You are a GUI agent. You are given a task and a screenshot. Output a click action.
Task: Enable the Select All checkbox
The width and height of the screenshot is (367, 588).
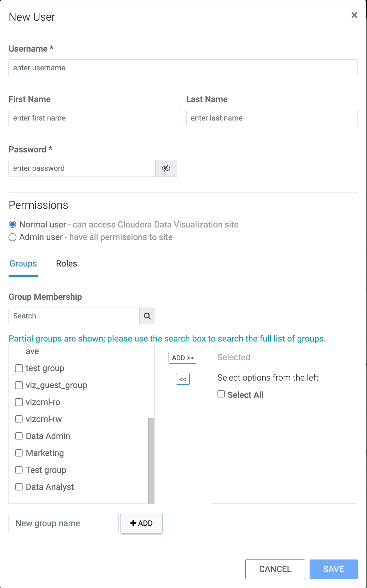[x=221, y=394]
